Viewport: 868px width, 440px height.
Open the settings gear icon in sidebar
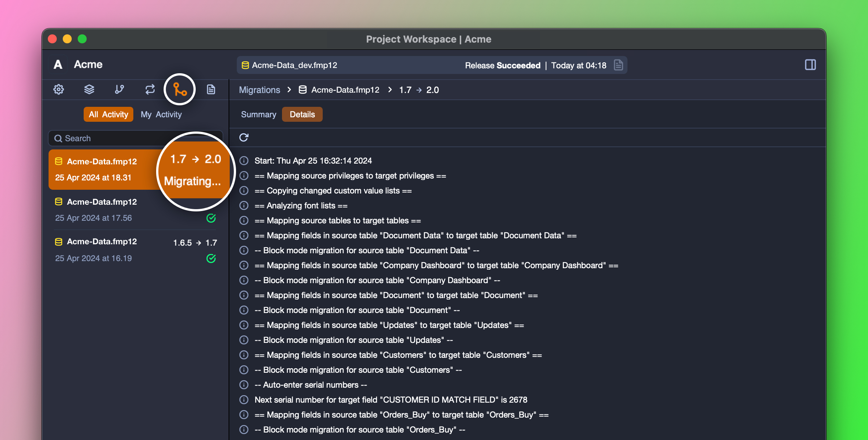click(x=59, y=89)
